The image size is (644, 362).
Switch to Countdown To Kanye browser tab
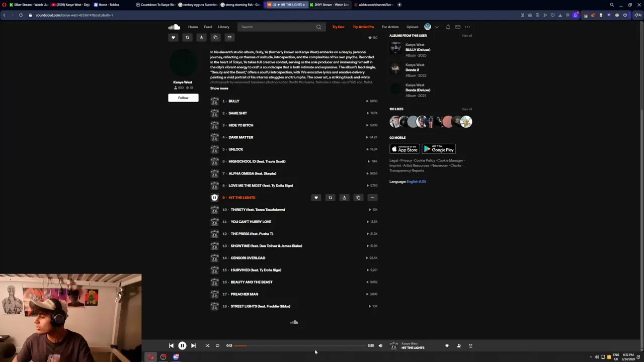[x=155, y=5]
